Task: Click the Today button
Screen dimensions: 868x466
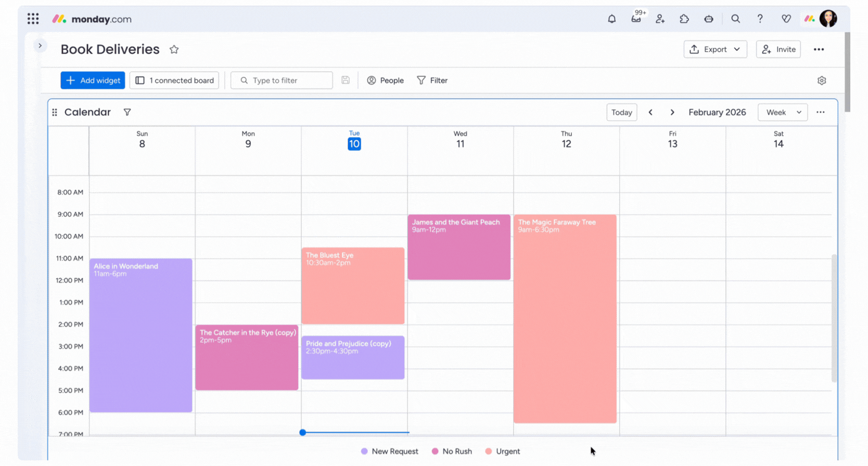Action: pyautogui.click(x=621, y=112)
